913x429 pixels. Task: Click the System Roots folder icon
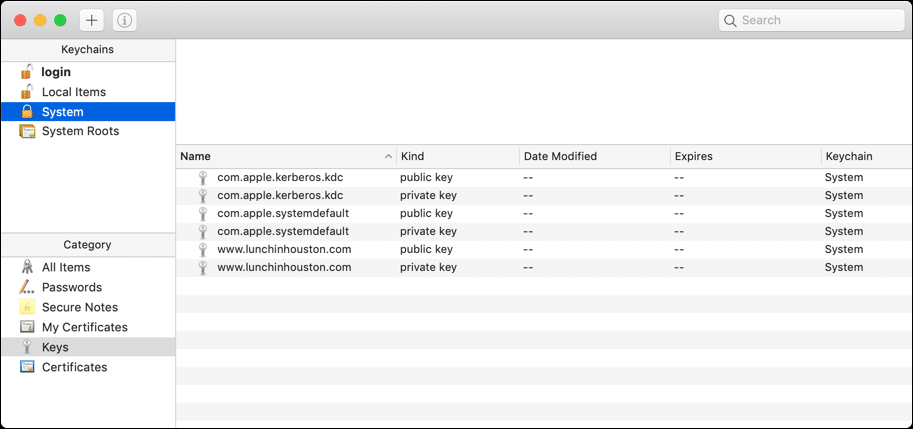27,131
